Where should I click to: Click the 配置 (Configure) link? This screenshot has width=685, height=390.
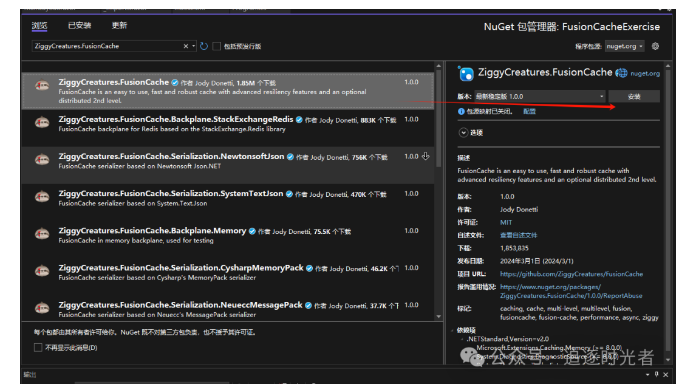click(529, 111)
